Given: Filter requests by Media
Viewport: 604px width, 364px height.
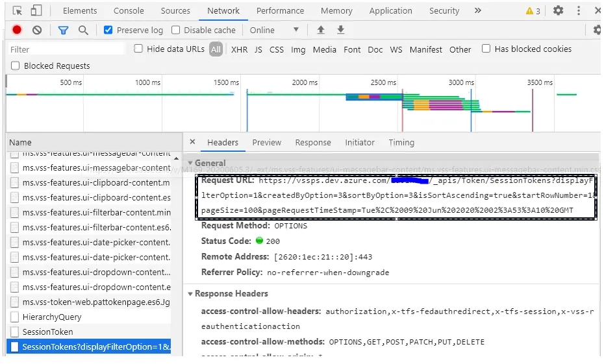Looking at the screenshot, I should pyautogui.click(x=324, y=49).
